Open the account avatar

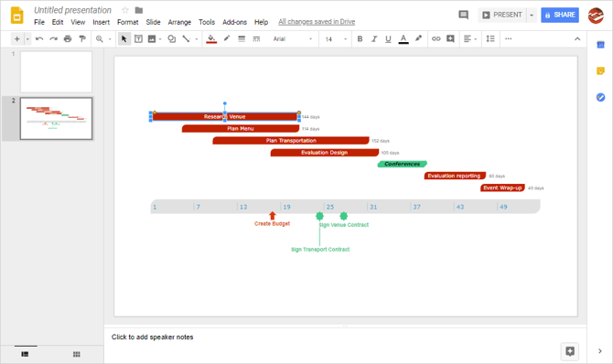click(x=596, y=16)
